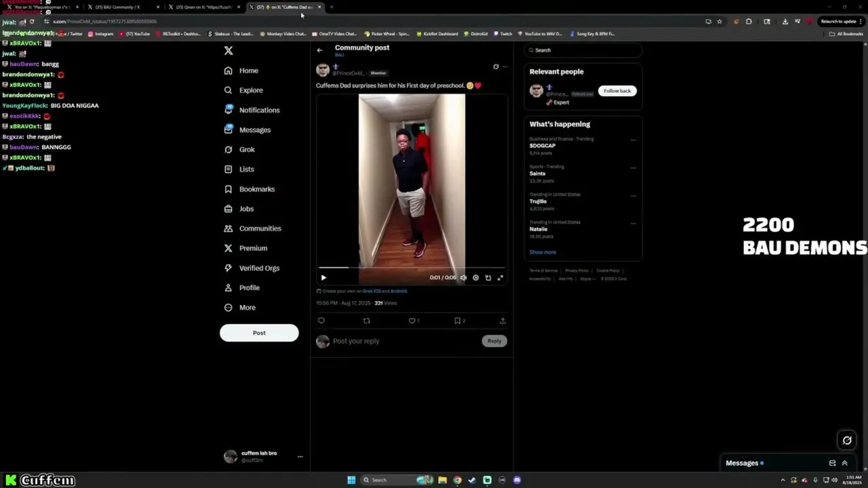The image size is (868, 488).
Task: Reload the page
Action: click(32, 22)
